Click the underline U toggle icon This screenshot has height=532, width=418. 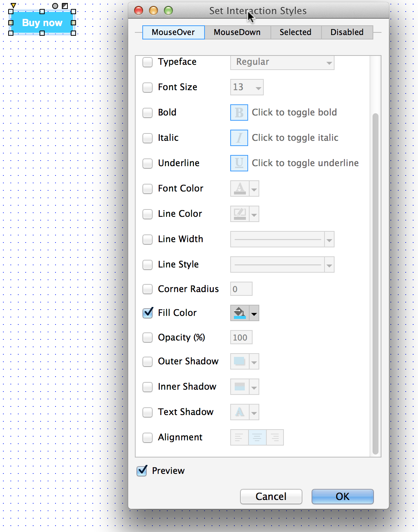pyautogui.click(x=239, y=163)
